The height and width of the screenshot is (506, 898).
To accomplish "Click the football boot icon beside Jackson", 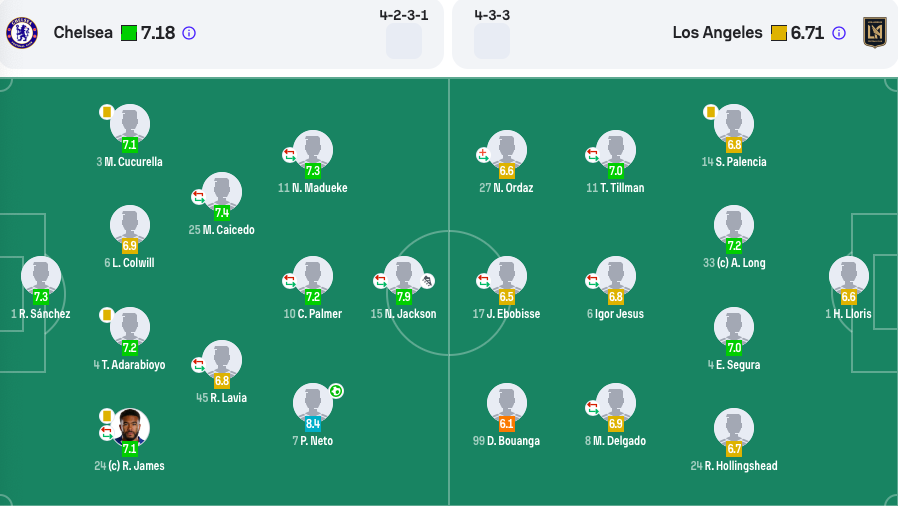I will (x=428, y=281).
